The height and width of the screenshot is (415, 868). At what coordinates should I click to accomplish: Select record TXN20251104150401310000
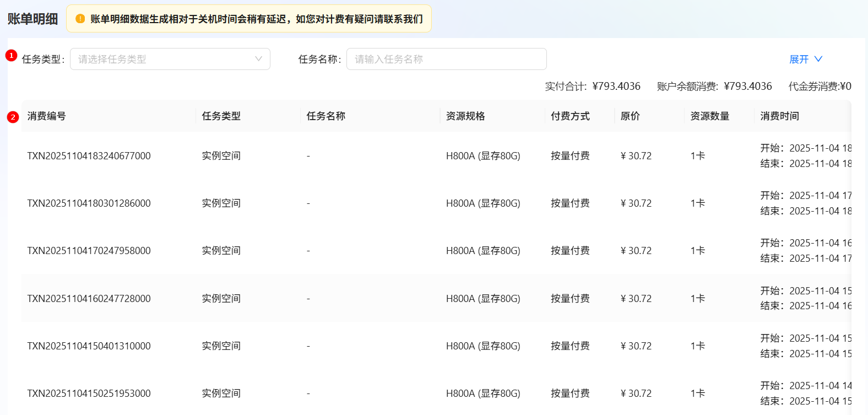pyautogui.click(x=89, y=346)
